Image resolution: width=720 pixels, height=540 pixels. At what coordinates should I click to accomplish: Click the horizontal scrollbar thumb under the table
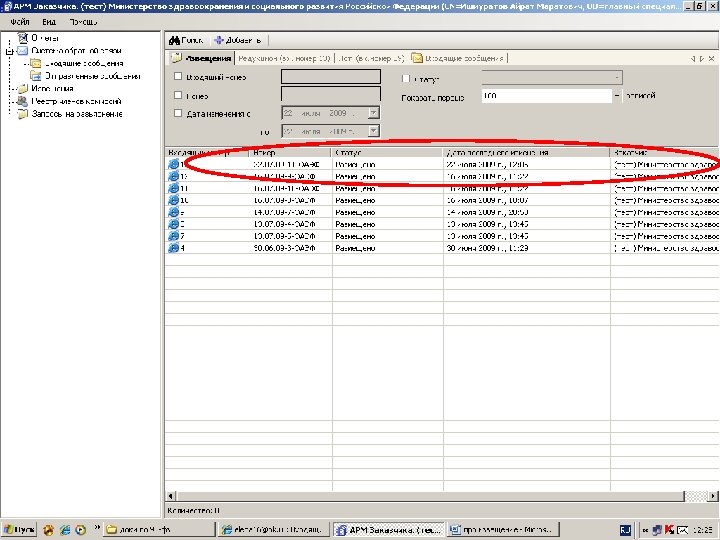(x=430, y=496)
